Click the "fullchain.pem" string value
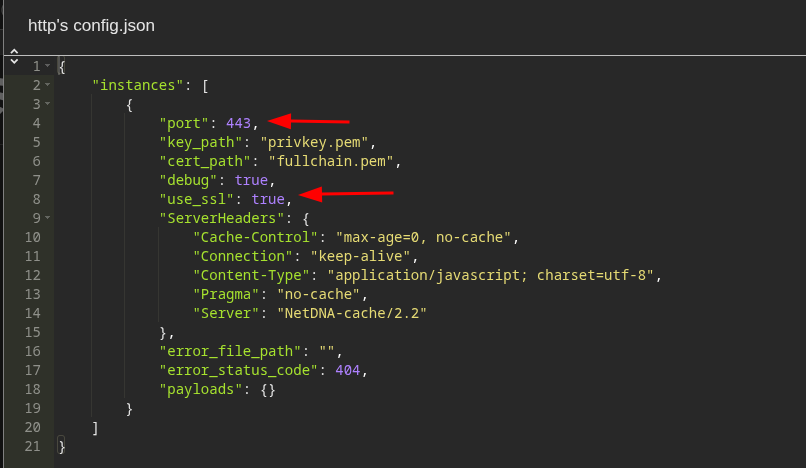Viewport: 806px width, 468px height. pyautogui.click(x=331, y=161)
